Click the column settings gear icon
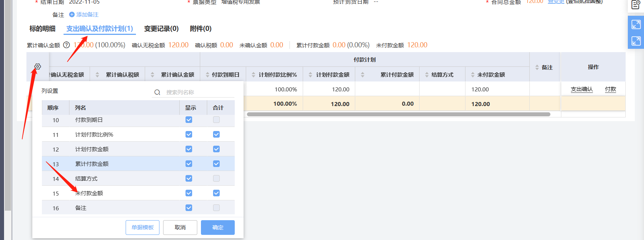644x240 pixels. pos(37,66)
